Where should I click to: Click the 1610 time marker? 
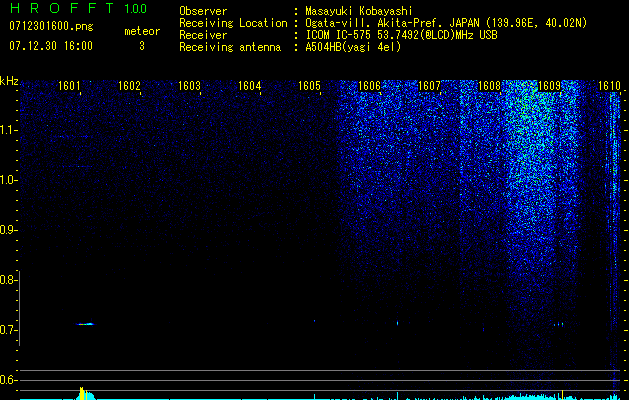point(609,85)
